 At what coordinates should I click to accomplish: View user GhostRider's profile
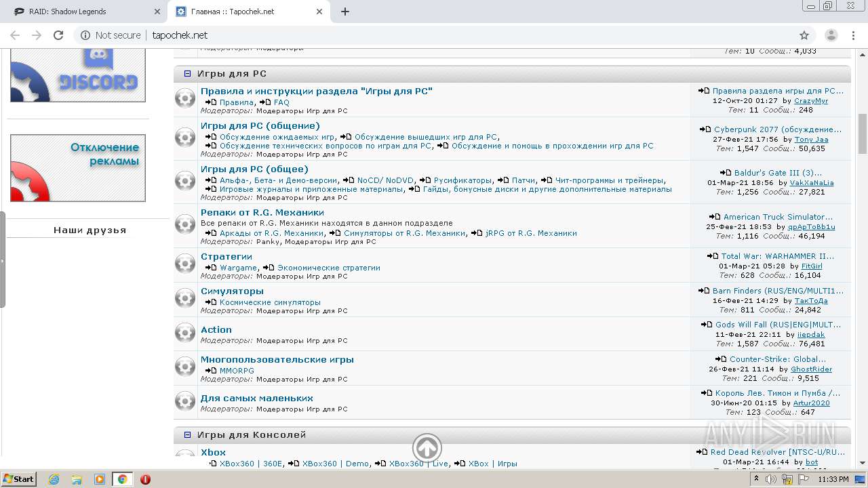(812, 369)
